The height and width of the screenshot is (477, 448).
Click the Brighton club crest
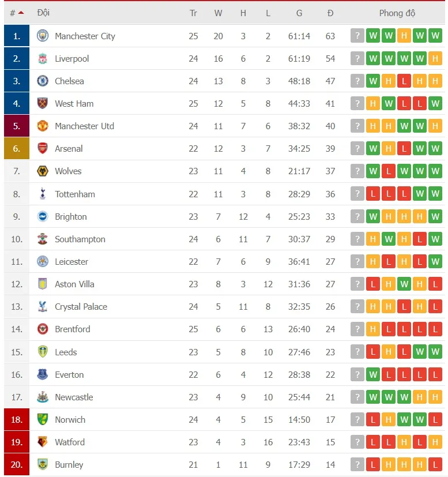coord(42,216)
